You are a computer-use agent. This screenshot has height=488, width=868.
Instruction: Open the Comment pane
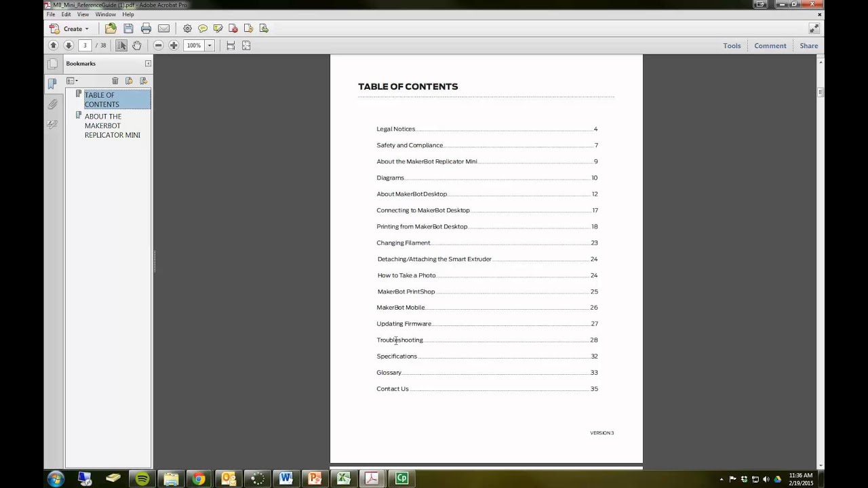click(x=770, y=45)
